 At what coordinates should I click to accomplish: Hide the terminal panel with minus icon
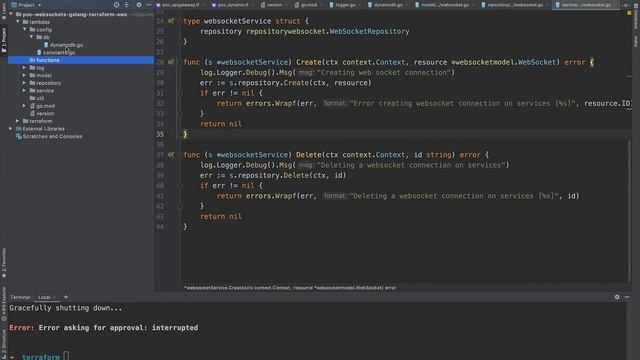tap(627, 297)
